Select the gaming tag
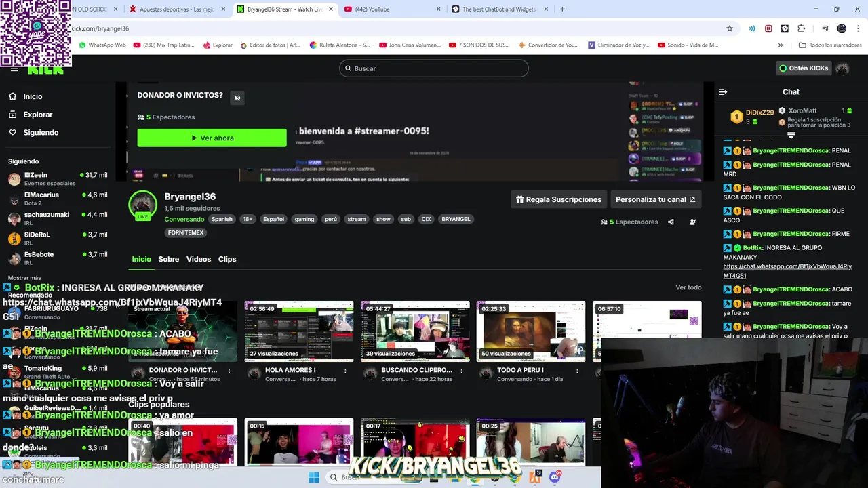868x488 pixels. (304, 219)
